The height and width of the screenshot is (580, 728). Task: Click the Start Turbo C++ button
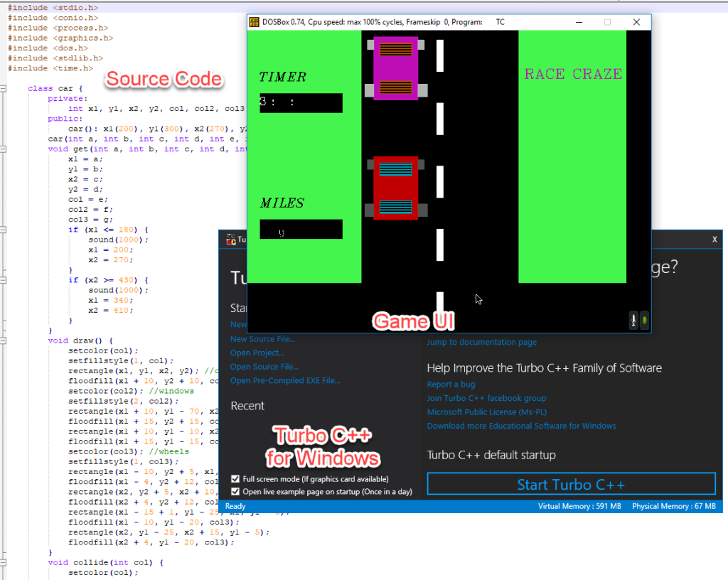click(571, 483)
